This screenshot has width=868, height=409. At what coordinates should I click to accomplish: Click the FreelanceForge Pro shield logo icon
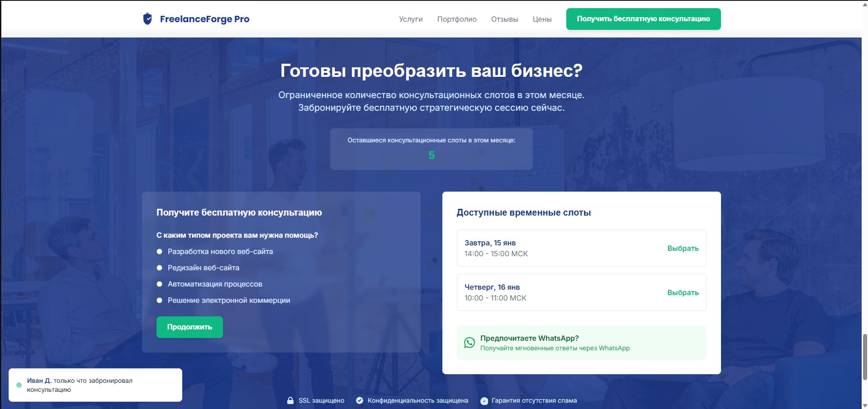tap(147, 19)
